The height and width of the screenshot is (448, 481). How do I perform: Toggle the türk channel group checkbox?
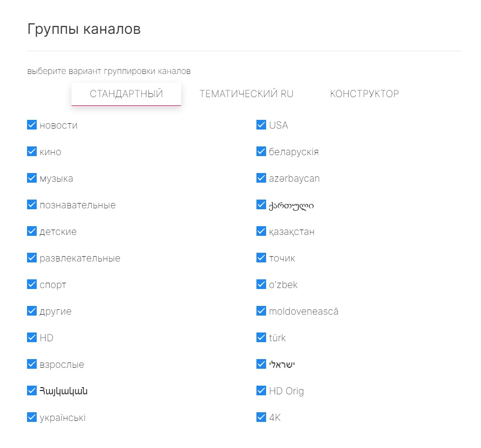click(261, 338)
